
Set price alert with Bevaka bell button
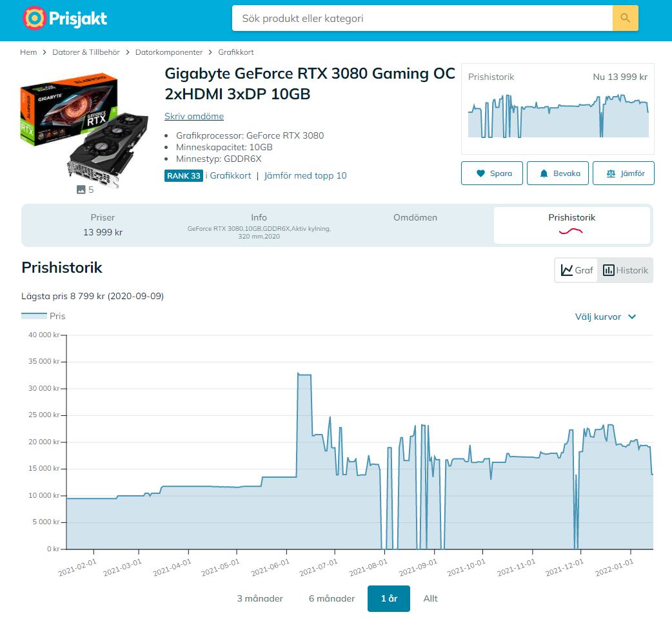coord(558,173)
